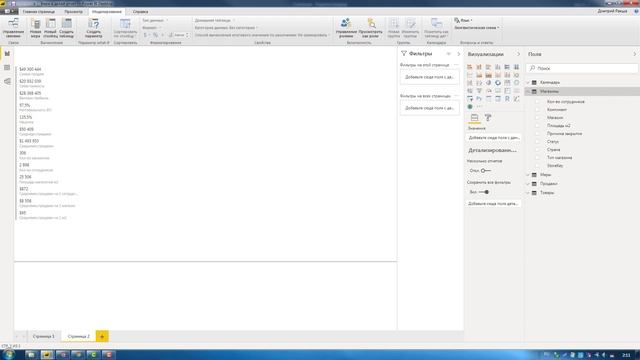Check the Площадь м2 field
640x360 pixels.
[537, 126]
